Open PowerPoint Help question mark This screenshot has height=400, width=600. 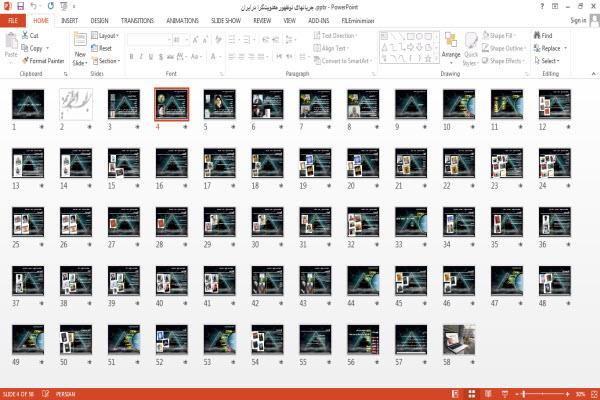point(542,7)
